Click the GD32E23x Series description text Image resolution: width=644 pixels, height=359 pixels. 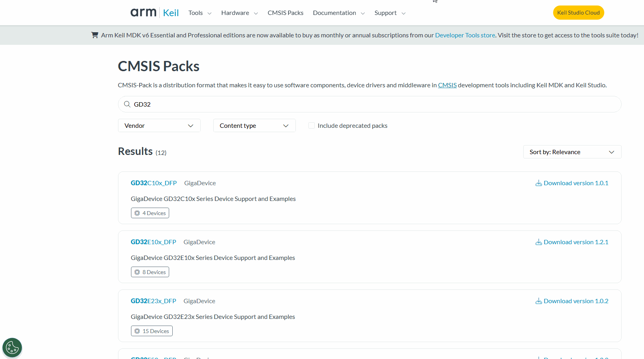coord(213,317)
